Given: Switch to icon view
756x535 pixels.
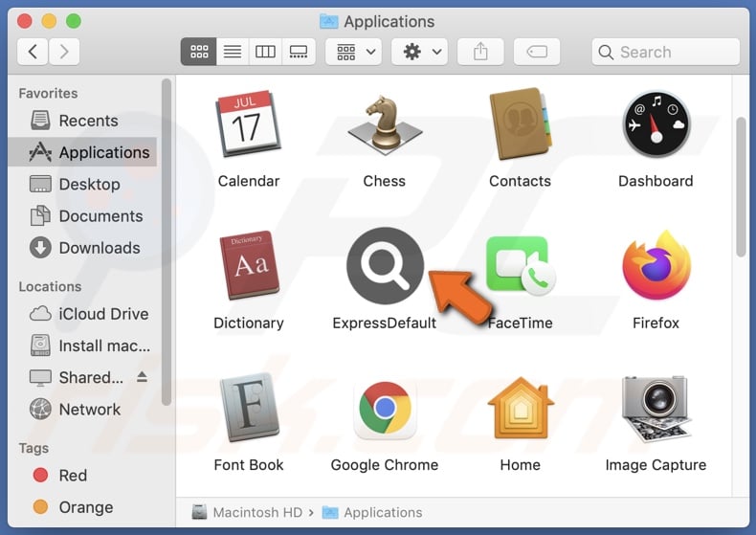Looking at the screenshot, I should coord(199,52).
